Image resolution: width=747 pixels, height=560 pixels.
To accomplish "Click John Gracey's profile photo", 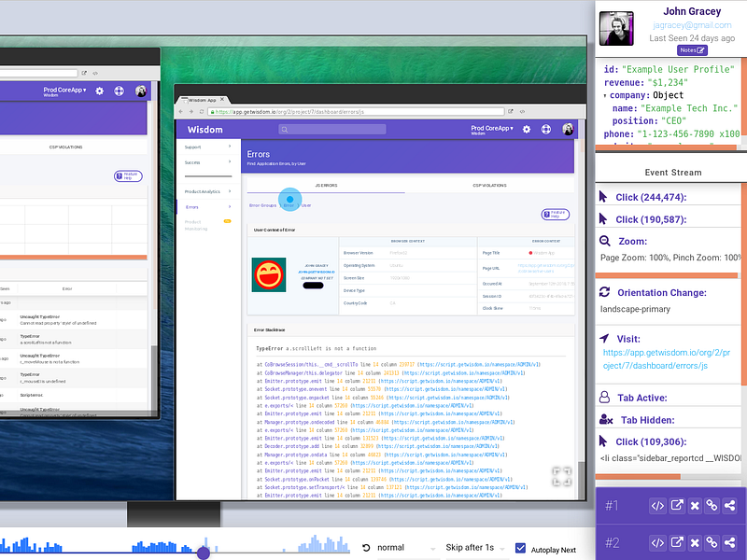I will pos(616,29).
